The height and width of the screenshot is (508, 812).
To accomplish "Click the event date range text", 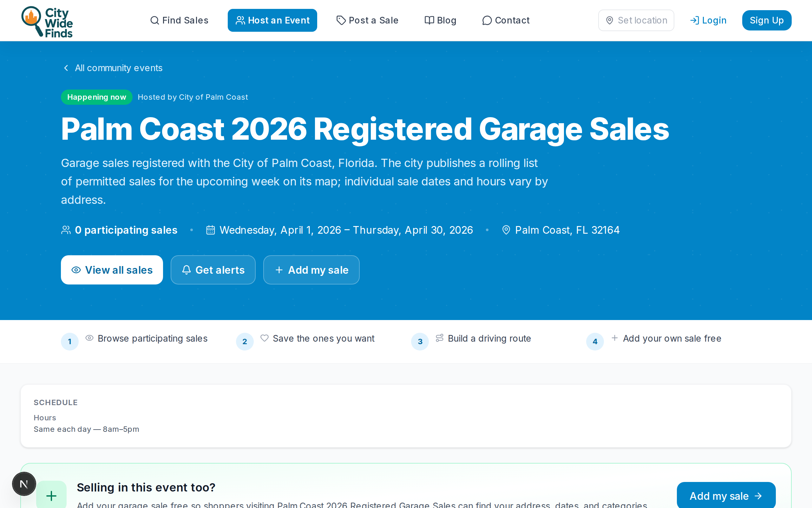I will (346, 230).
